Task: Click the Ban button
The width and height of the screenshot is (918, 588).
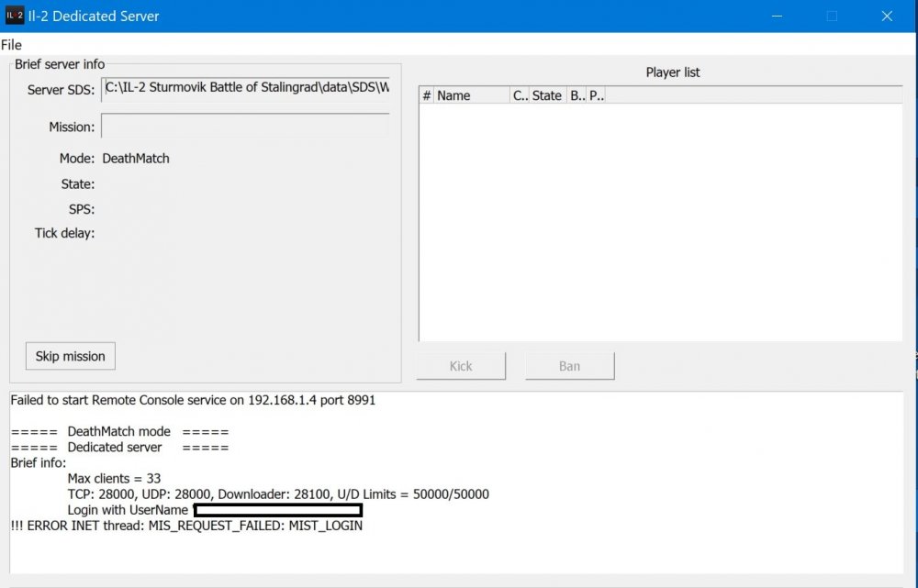Action: pyautogui.click(x=569, y=365)
